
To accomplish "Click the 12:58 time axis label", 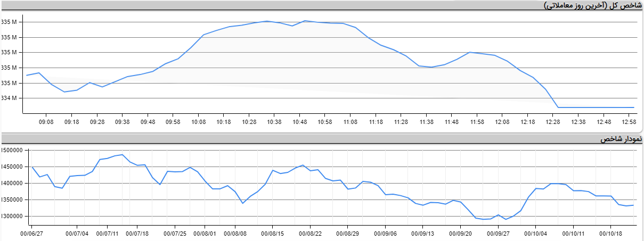I will [629, 122].
